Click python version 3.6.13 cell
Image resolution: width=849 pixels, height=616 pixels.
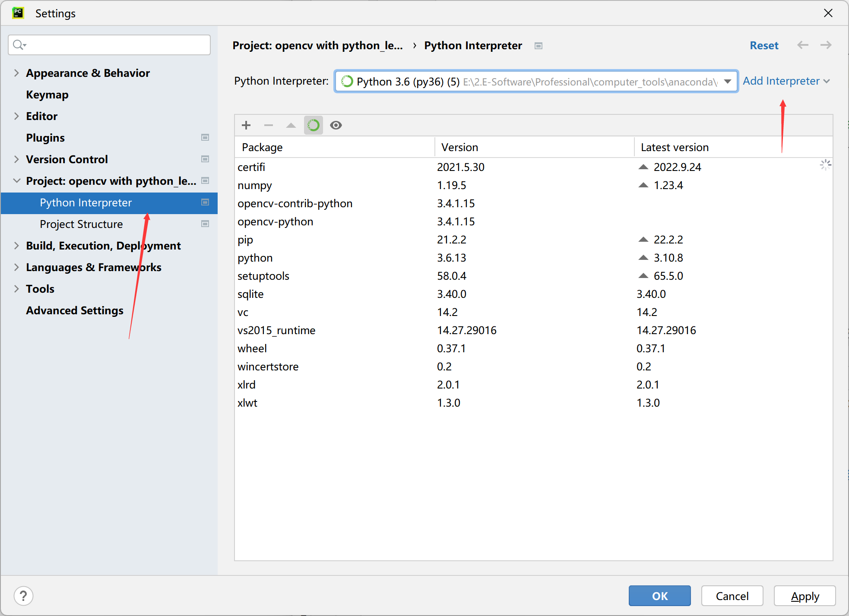pos(452,258)
